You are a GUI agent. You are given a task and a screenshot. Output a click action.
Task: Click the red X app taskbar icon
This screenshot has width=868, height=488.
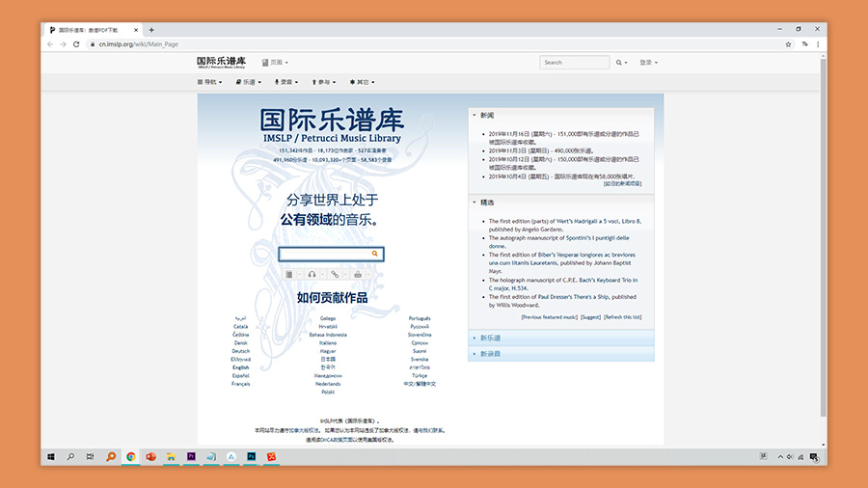click(271, 456)
